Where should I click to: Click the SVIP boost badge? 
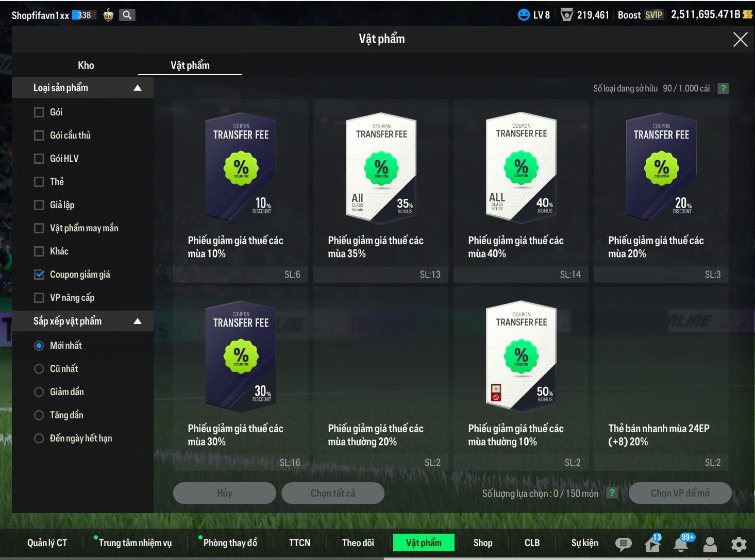tap(653, 15)
